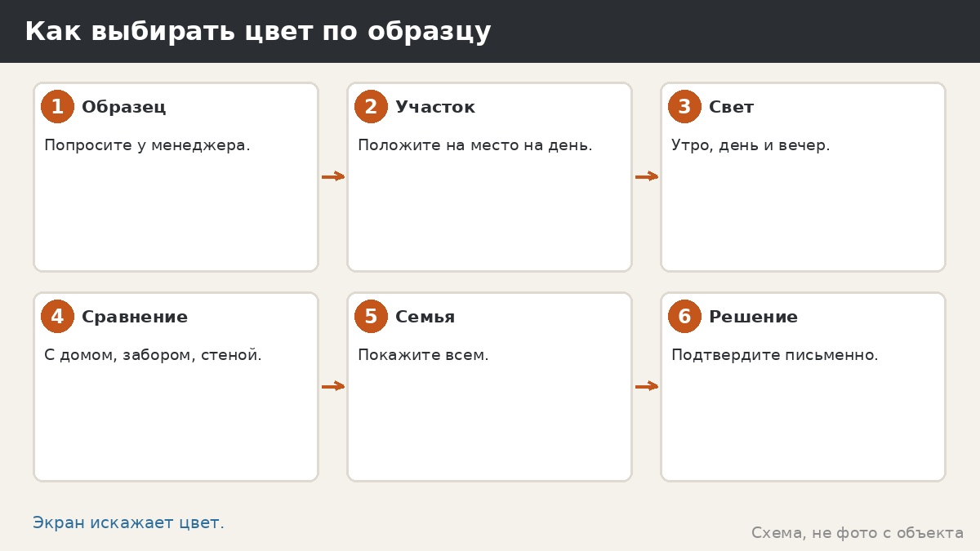Click the text "Утро, день и вечер."
The image size is (980, 551).
(751, 146)
